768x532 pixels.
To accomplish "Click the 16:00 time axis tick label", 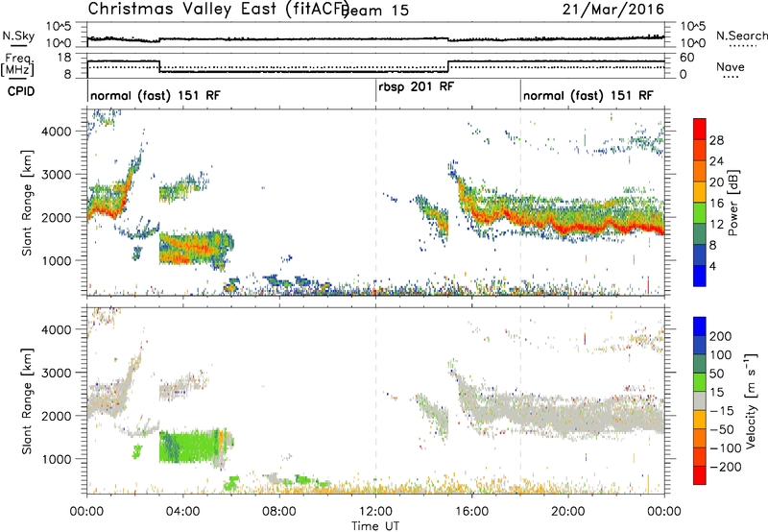I will coord(471,512).
